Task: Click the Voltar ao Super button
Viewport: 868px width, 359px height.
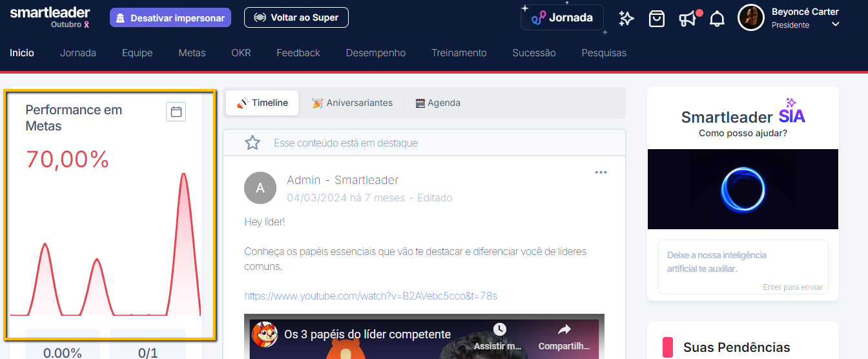Action: point(296,17)
